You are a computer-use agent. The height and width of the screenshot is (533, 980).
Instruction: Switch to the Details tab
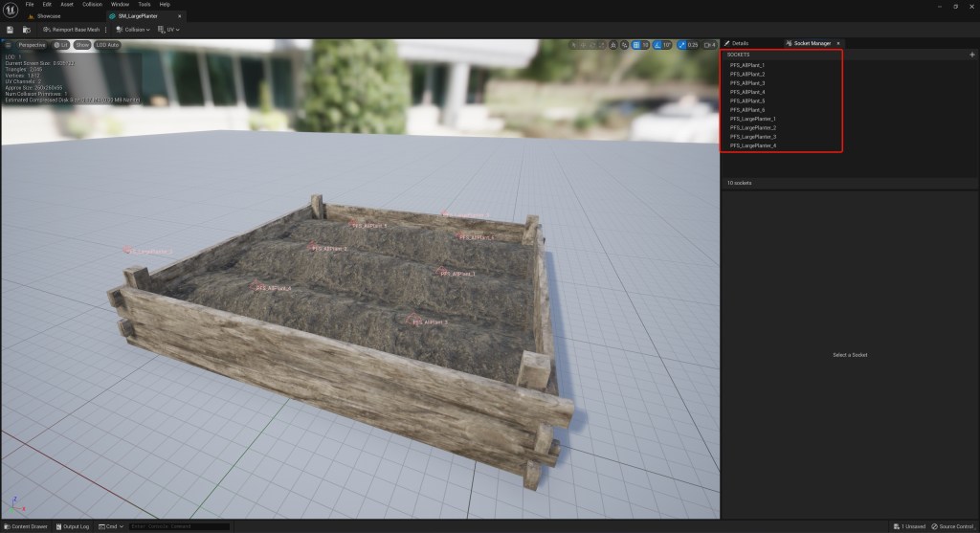tap(738, 43)
